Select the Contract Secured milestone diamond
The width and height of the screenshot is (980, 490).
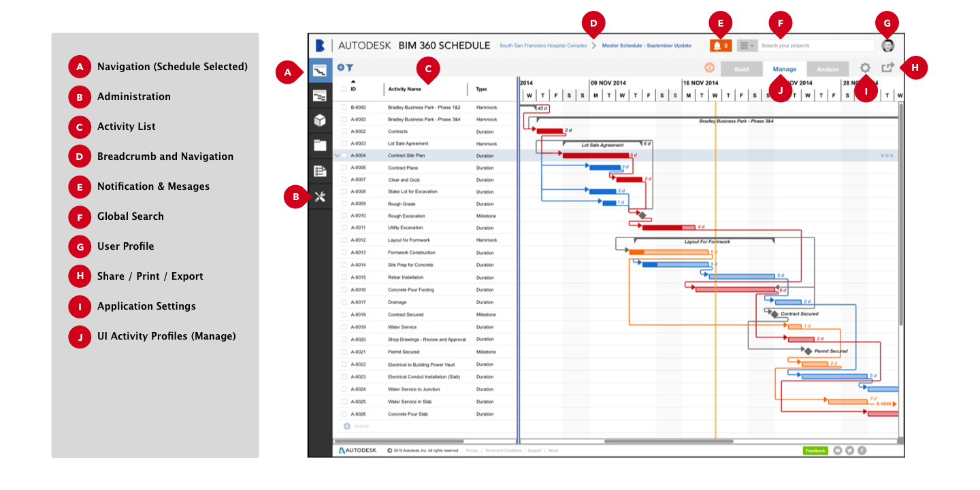coord(774,314)
